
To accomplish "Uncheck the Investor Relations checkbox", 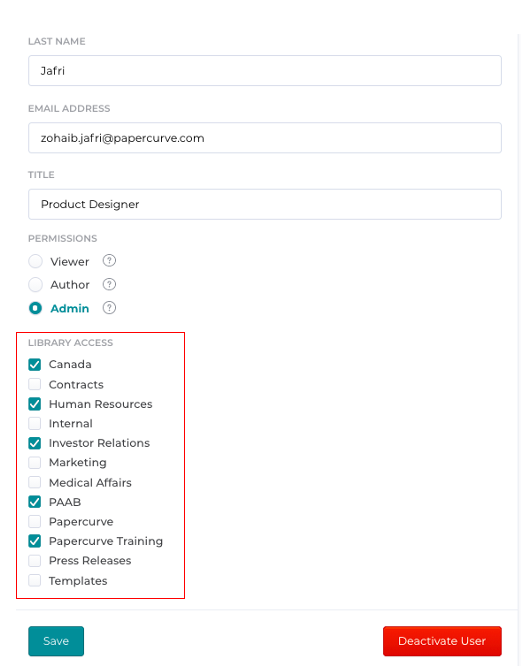I will [x=35, y=443].
